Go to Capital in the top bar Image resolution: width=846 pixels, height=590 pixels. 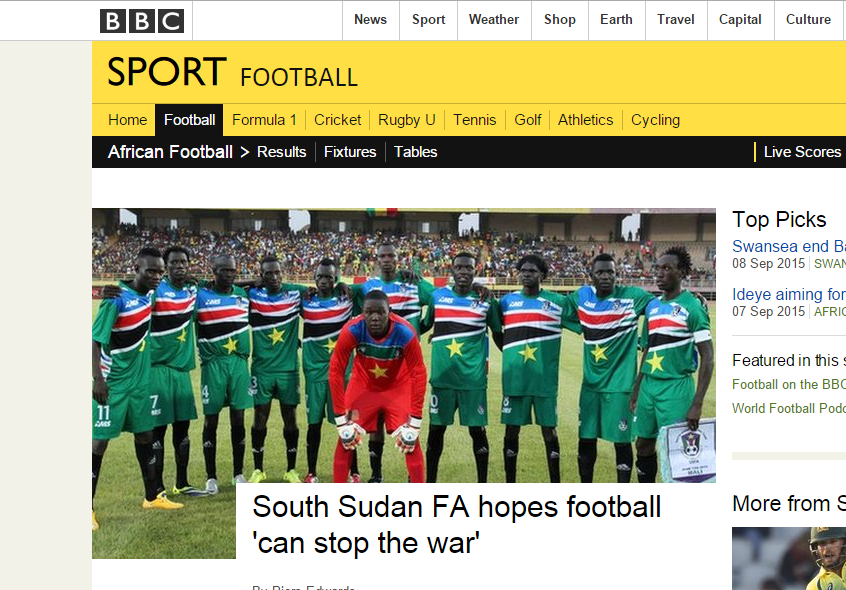click(x=740, y=20)
